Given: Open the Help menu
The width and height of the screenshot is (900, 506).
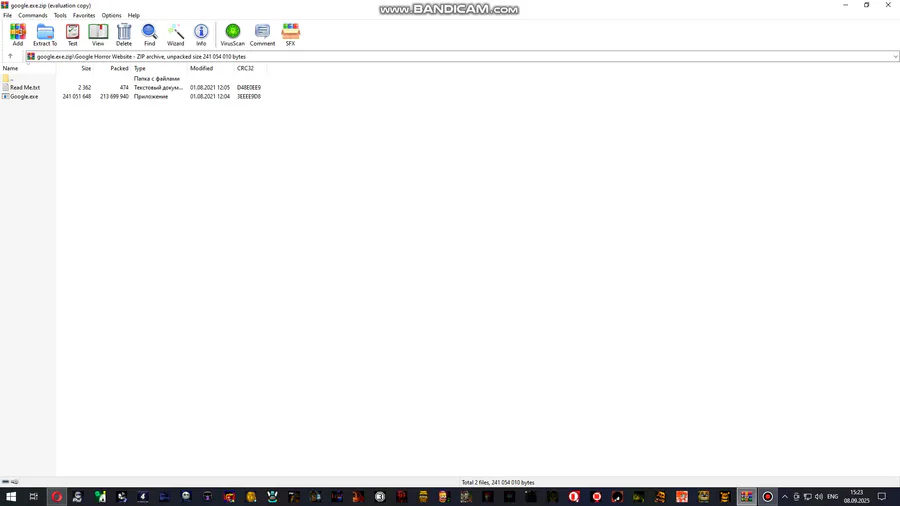Looking at the screenshot, I should coord(134,15).
